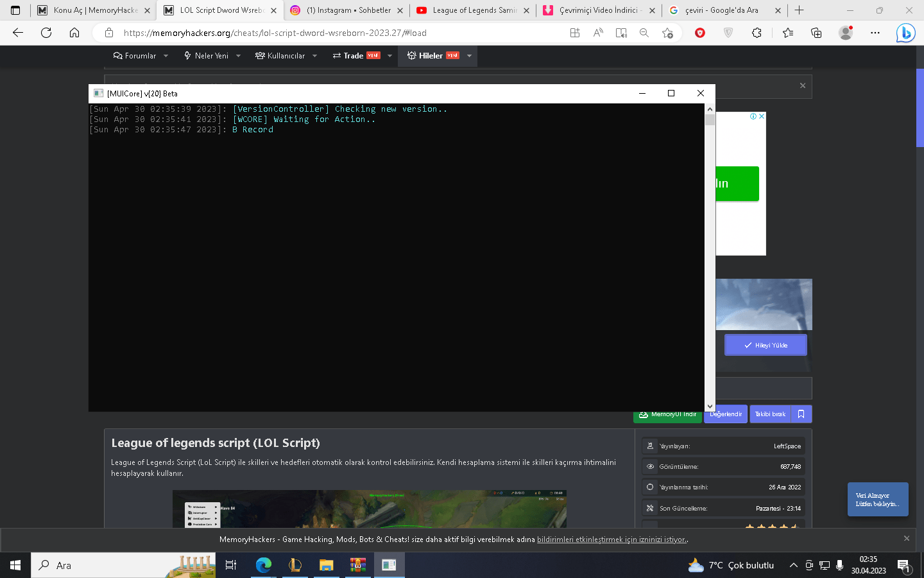The height and width of the screenshot is (578, 924).
Task: Go back to the previous page
Action: point(18,33)
